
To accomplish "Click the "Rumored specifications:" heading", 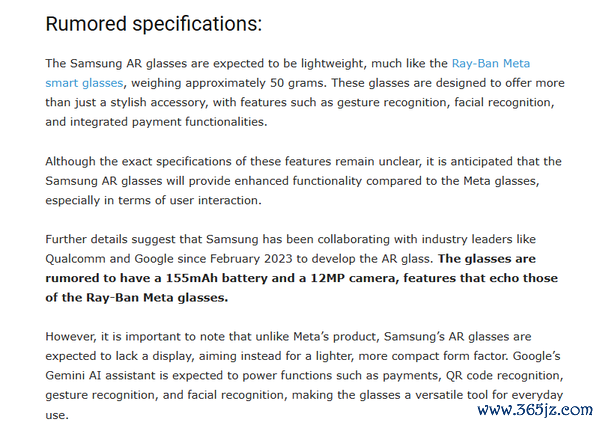I will coord(154,24).
